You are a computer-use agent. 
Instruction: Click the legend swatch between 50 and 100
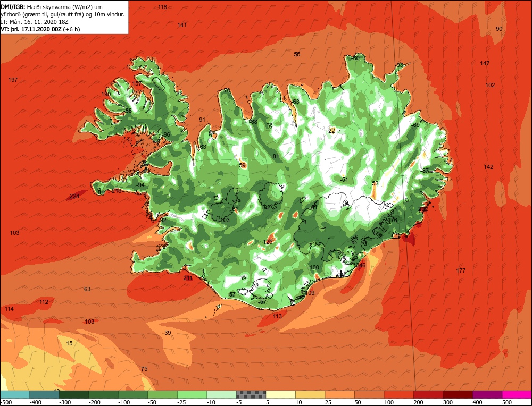point(369,394)
